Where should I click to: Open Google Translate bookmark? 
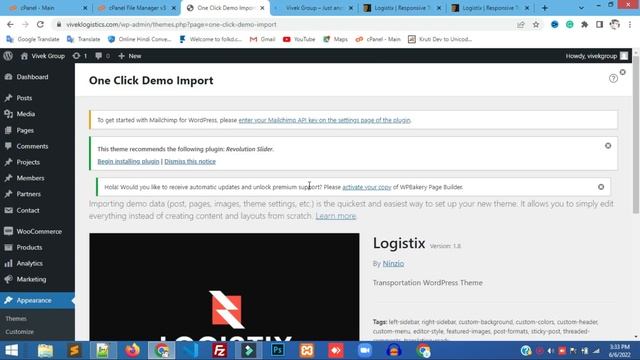point(33,39)
